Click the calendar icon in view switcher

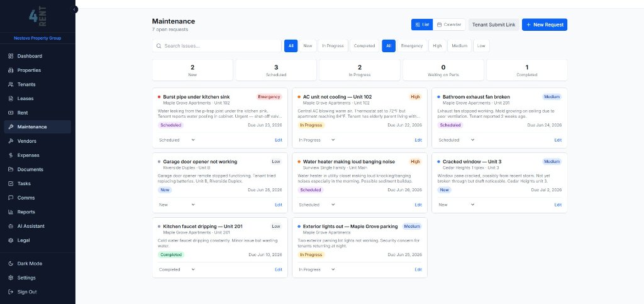(x=439, y=25)
